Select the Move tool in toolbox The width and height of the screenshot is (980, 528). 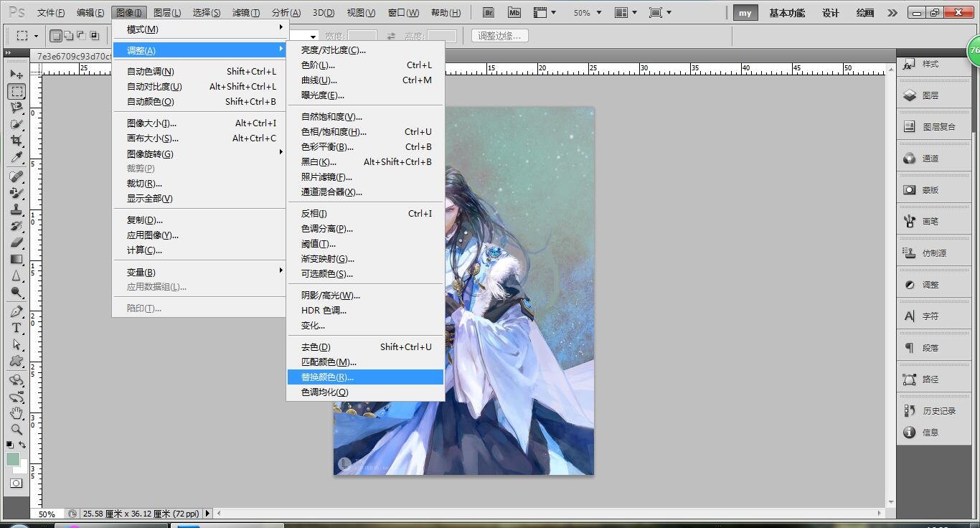[16, 75]
